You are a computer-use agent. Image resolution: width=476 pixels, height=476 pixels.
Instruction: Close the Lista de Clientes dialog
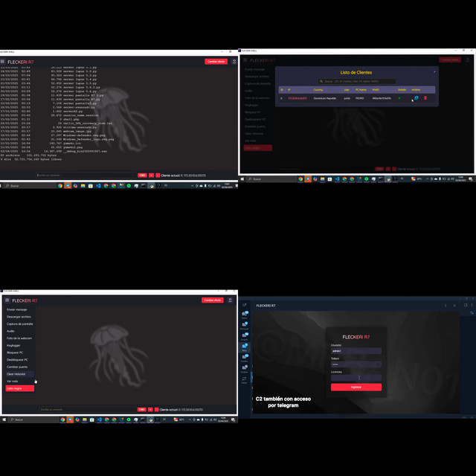click(434, 72)
